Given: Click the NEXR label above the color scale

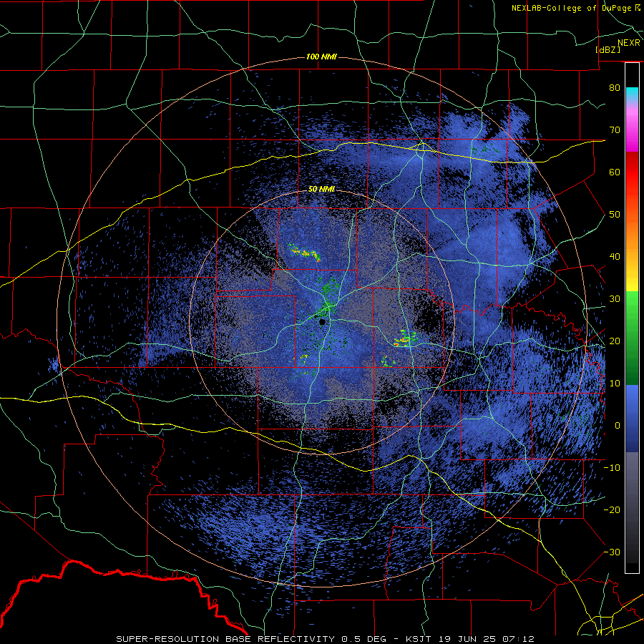Looking at the screenshot, I should (629, 43).
